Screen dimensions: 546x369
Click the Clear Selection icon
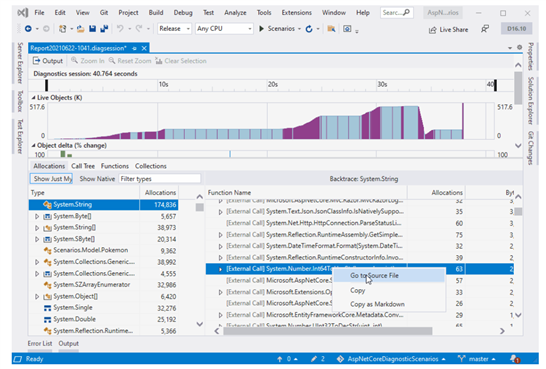[x=159, y=61]
